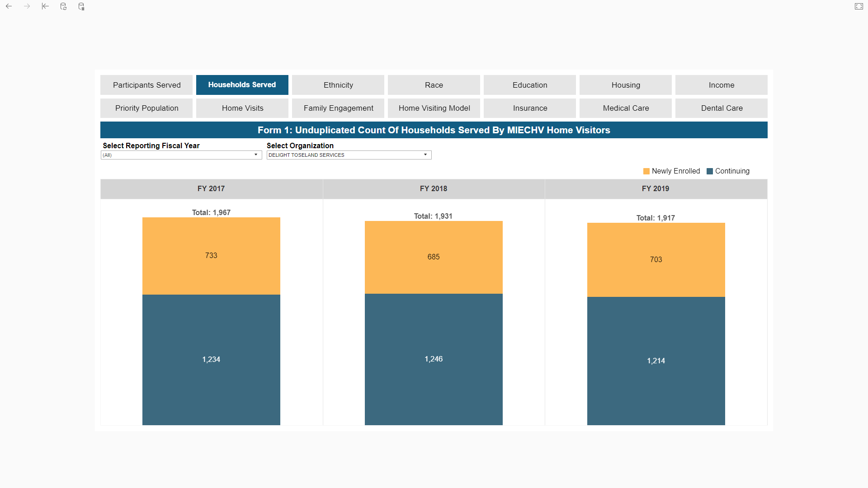868x488 pixels.
Task: Open the Ethnicity tab
Action: click(x=338, y=85)
